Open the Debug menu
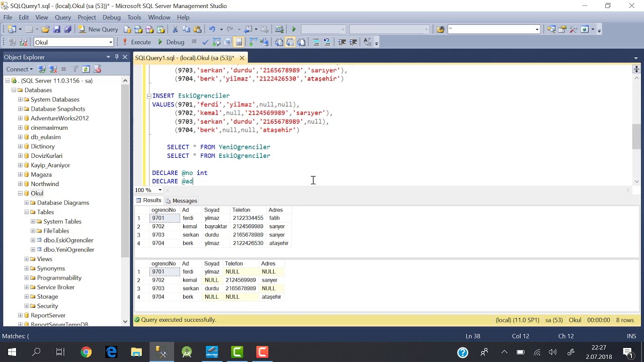The width and height of the screenshot is (644, 362). (x=111, y=17)
